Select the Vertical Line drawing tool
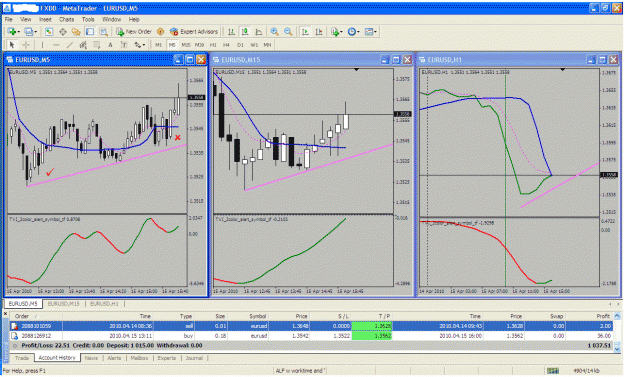Image resolution: width=625 pixels, height=377 pixels. 42,45
